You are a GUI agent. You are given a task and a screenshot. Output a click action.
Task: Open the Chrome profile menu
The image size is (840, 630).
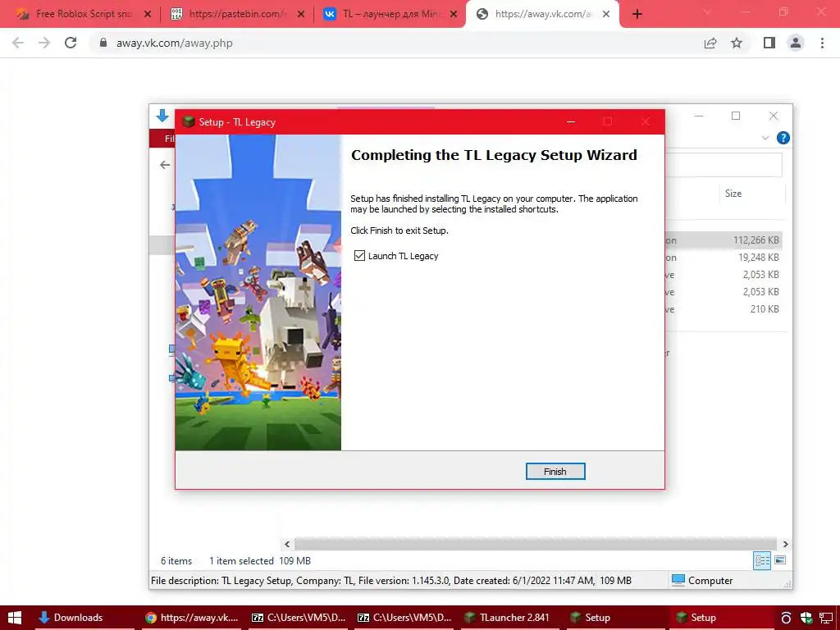pos(796,43)
